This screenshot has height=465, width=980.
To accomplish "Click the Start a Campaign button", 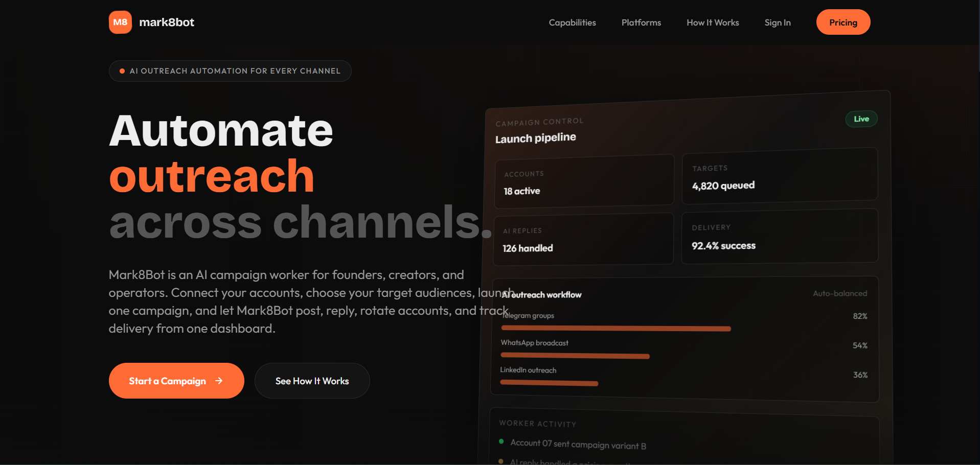I will pos(176,381).
